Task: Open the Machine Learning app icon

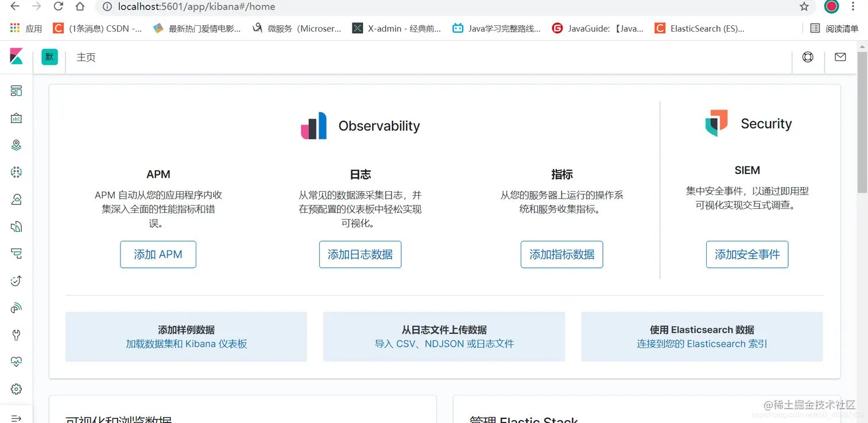Action: click(x=17, y=172)
